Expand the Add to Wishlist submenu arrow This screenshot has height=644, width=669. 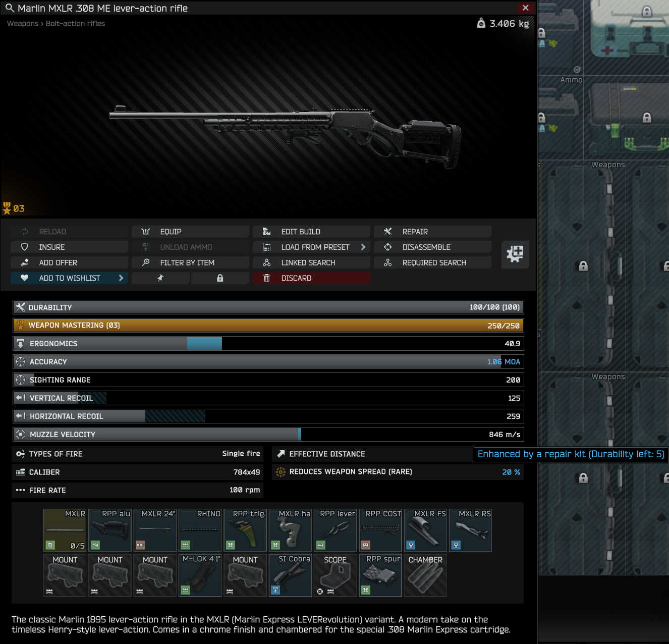[x=121, y=278]
